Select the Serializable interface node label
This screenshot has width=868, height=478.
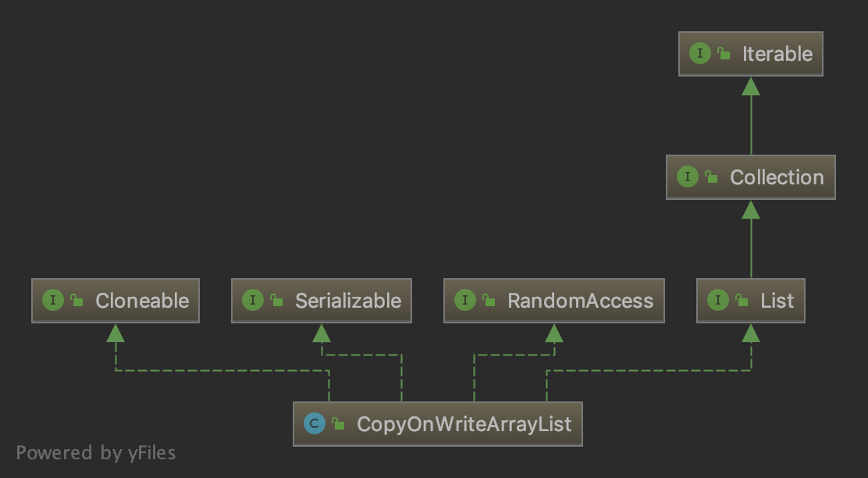pos(348,301)
